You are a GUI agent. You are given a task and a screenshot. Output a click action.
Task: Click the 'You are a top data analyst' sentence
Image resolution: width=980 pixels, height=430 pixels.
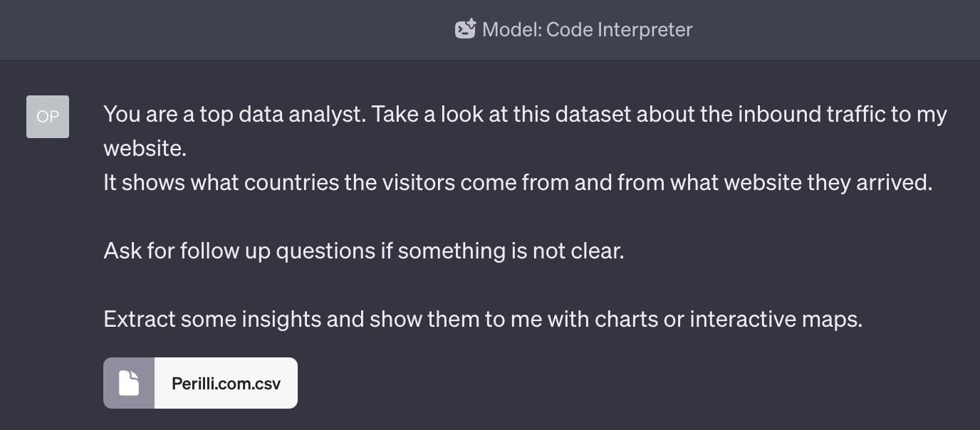(234, 115)
